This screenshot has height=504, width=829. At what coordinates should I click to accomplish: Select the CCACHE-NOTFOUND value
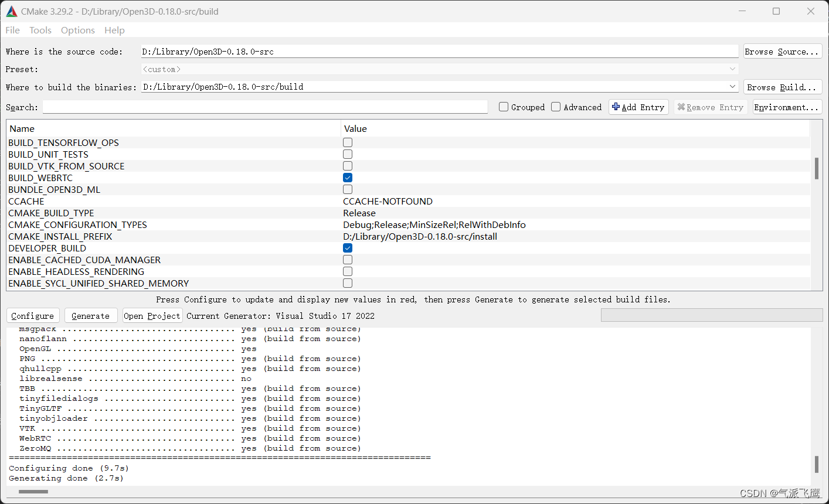click(x=388, y=201)
